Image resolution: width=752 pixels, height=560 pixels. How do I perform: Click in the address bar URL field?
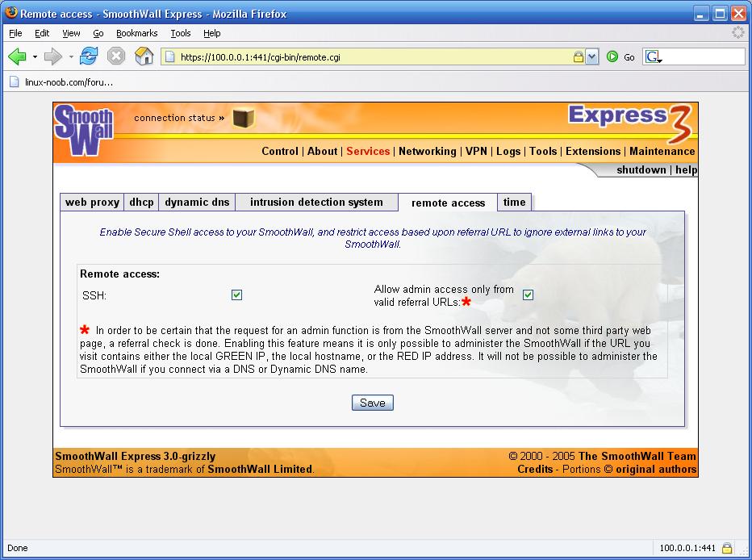374,57
